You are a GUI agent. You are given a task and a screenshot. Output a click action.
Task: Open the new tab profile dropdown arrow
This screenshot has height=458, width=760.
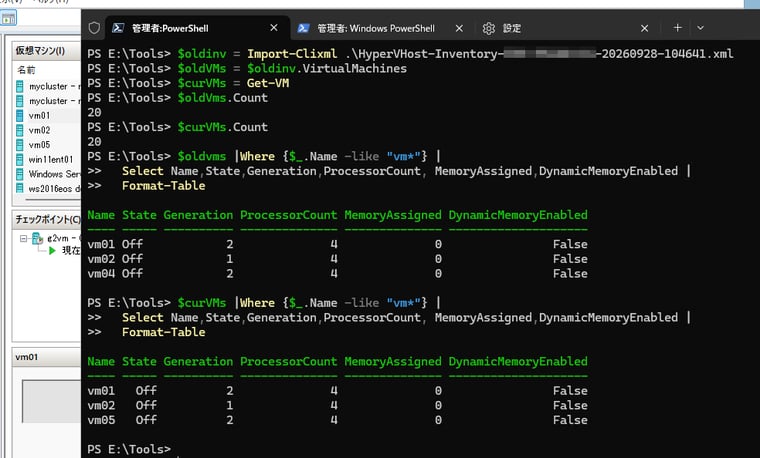coord(700,28)
